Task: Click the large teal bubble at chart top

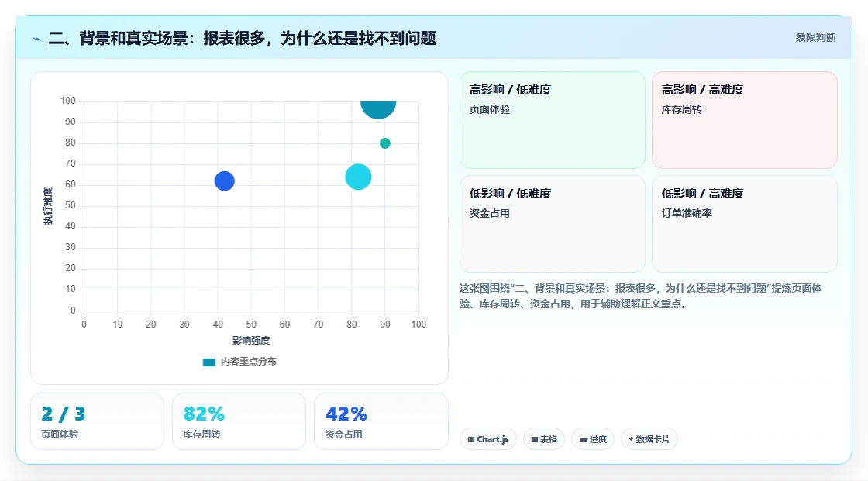Action: (378, 109)
